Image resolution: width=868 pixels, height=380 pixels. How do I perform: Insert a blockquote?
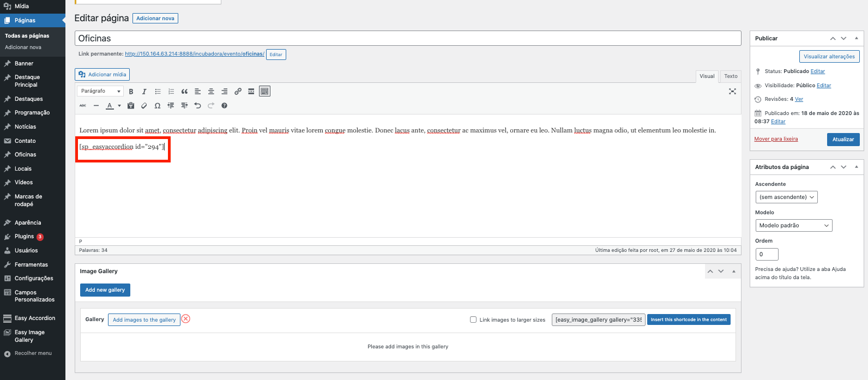click(184, 92)
